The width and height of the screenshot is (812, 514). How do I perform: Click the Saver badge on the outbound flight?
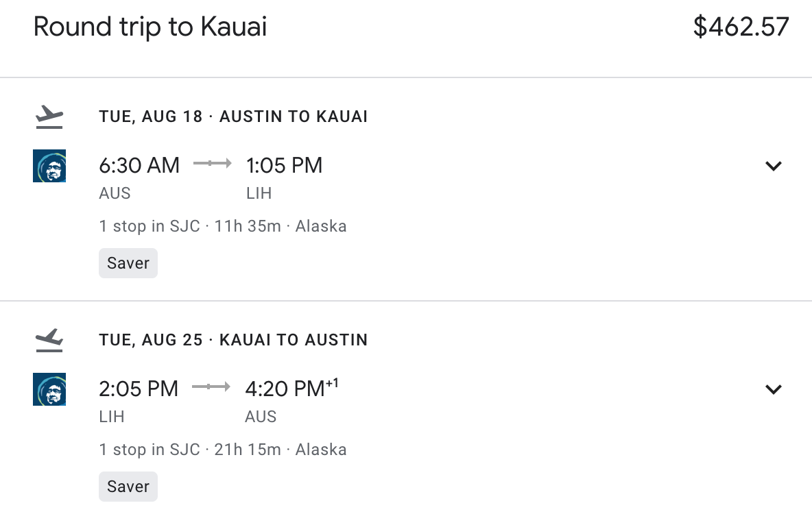point(128,263)
